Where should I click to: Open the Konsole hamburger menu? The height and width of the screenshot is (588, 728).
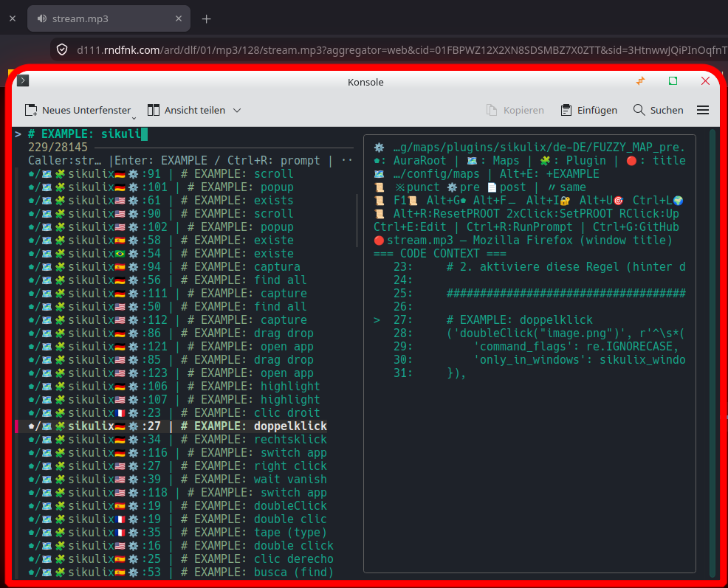click(702, 110)
